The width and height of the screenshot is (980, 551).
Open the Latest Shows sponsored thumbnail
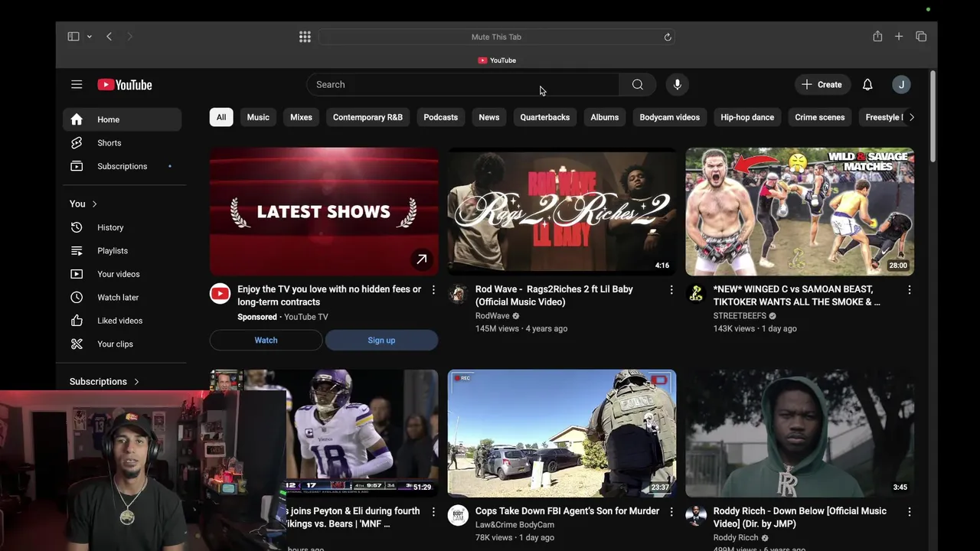click(x=324, y=211)
